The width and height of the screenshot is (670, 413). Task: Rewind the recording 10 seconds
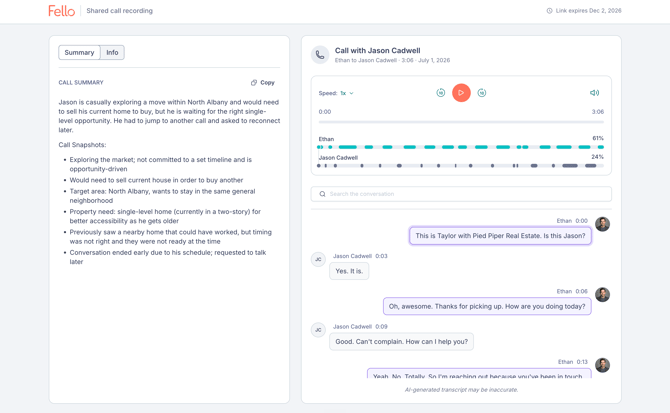point(441,93)
